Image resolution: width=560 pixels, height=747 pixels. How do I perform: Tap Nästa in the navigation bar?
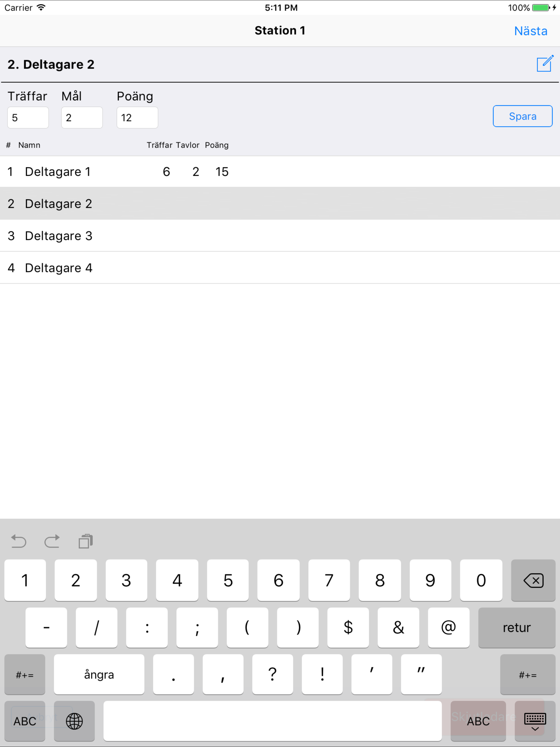click(x=531, y=31)
